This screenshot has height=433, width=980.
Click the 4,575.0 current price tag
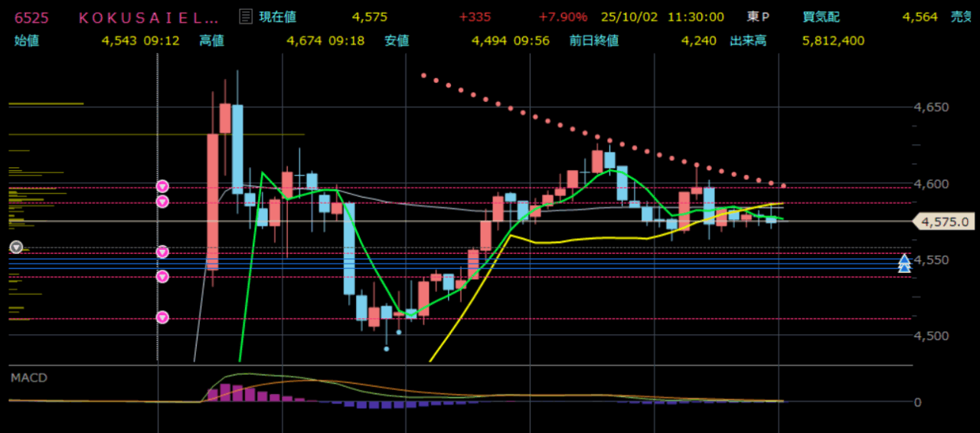945,222
